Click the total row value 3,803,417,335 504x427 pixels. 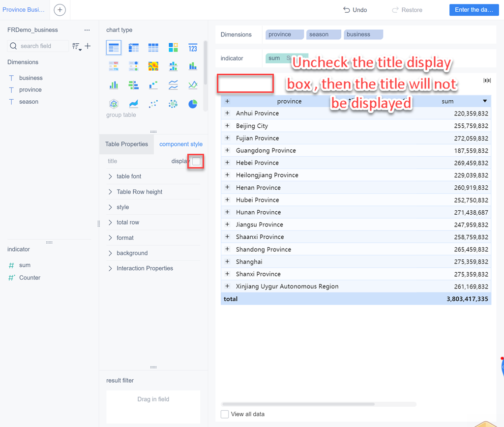(x=467, y=299)
